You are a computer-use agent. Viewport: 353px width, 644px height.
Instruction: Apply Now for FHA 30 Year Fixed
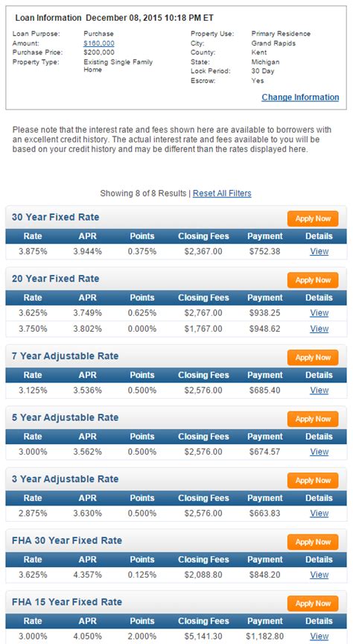[x=313, y=542]
